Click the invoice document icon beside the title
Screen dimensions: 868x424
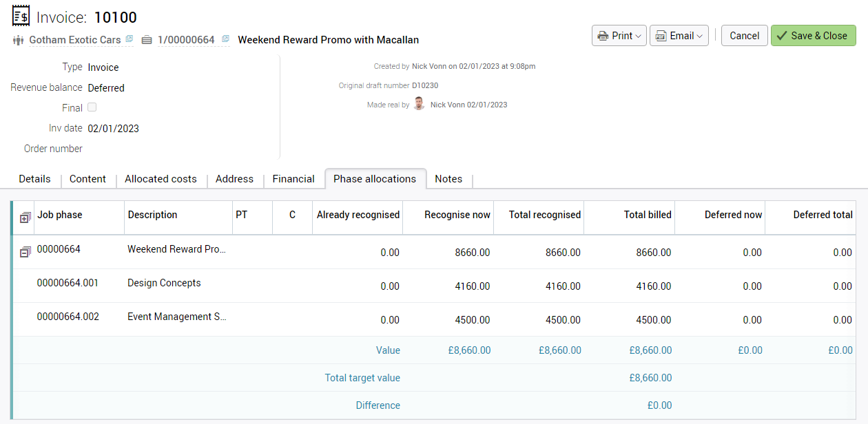click(x=21, y=16)
